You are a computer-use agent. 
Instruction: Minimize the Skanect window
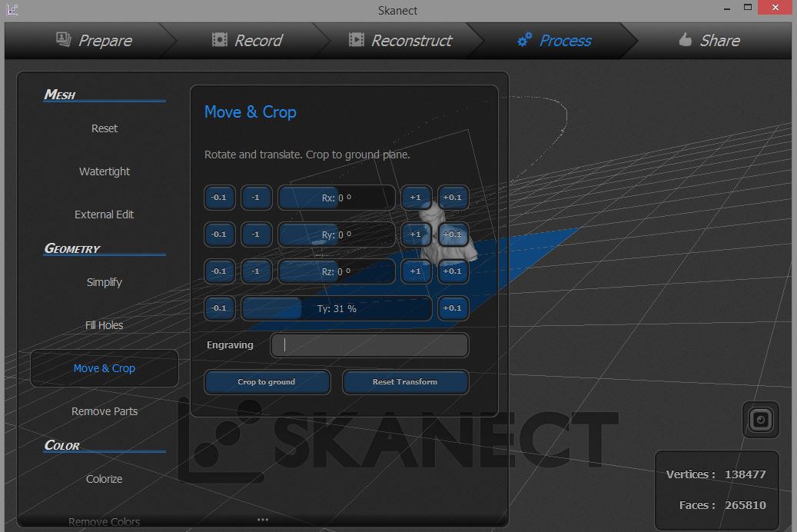point(727,8)
